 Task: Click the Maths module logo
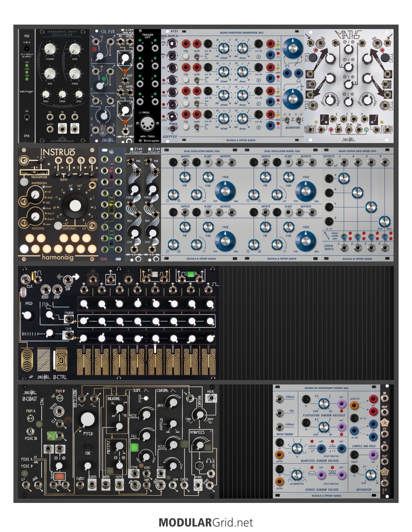[x=348, y=35]
